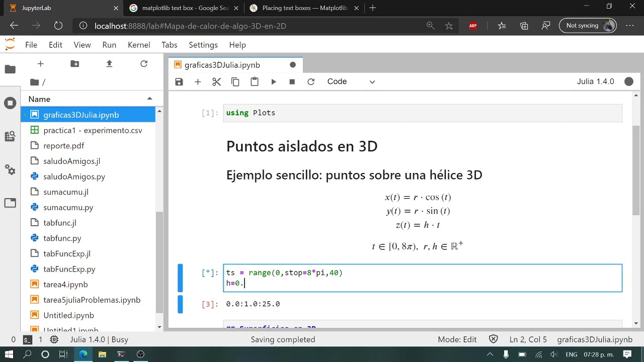Screen dimensions: 644x362
Task: Open a new browser tab
Action: (x=372, y=8)
